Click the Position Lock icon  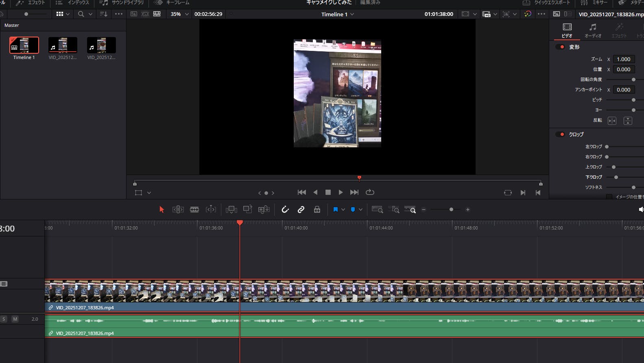tap(317, 210)
